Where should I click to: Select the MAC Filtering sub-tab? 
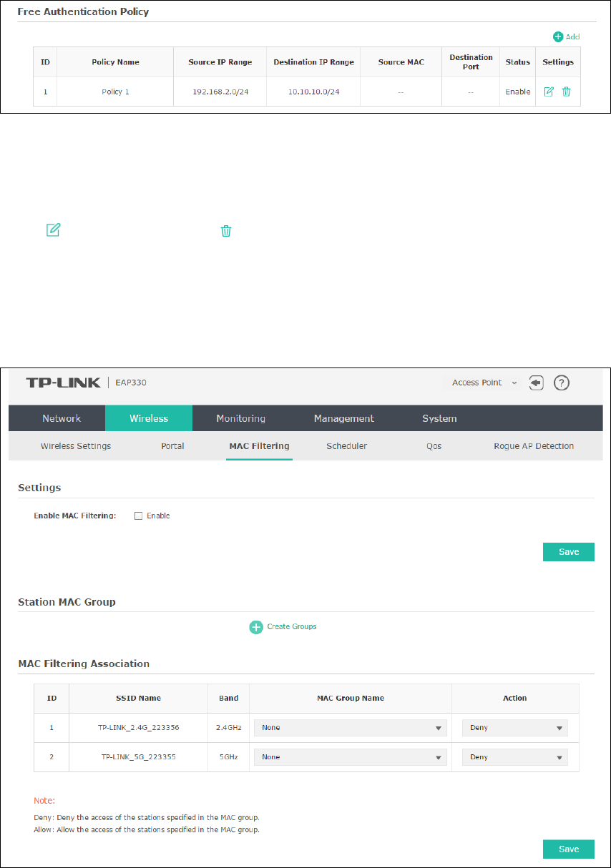coord(259,446)
